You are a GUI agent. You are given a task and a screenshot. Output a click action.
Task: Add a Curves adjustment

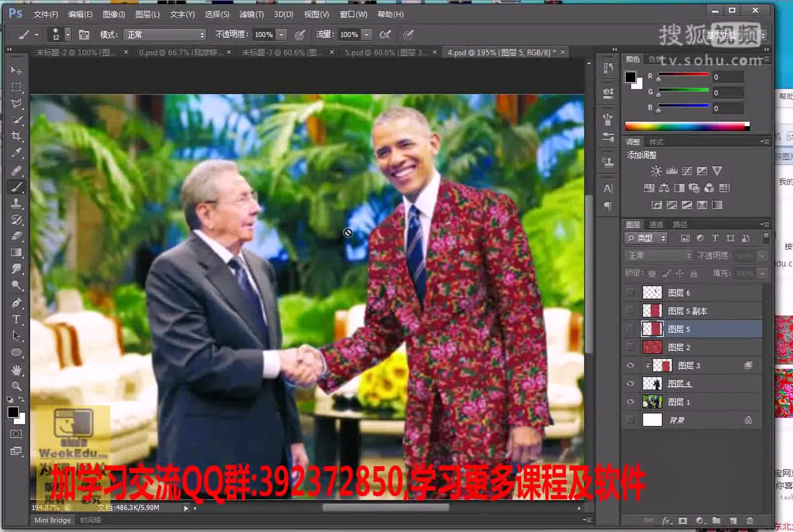click(x=687, y=171)
